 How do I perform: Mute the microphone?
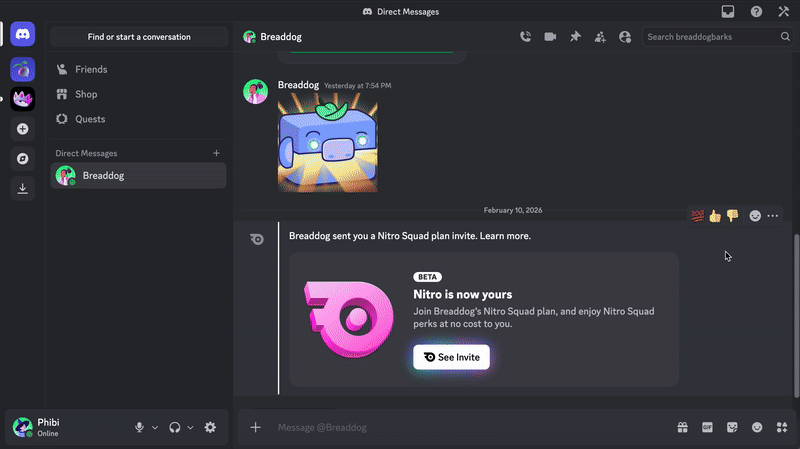click(139, 427)
